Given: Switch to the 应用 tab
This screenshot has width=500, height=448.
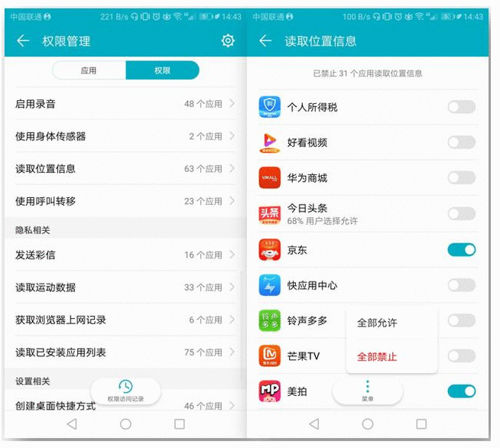Looking at the screenshot, I should point(89,70).
